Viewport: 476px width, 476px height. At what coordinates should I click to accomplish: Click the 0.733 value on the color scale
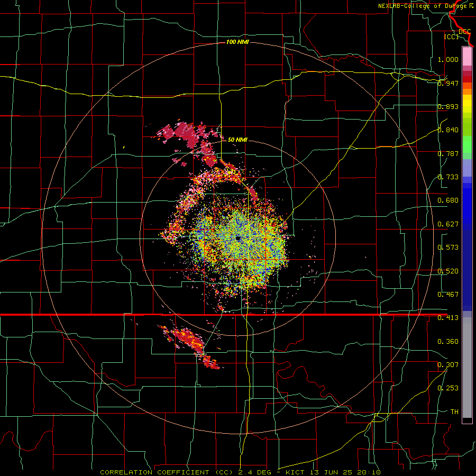(448, 177)
